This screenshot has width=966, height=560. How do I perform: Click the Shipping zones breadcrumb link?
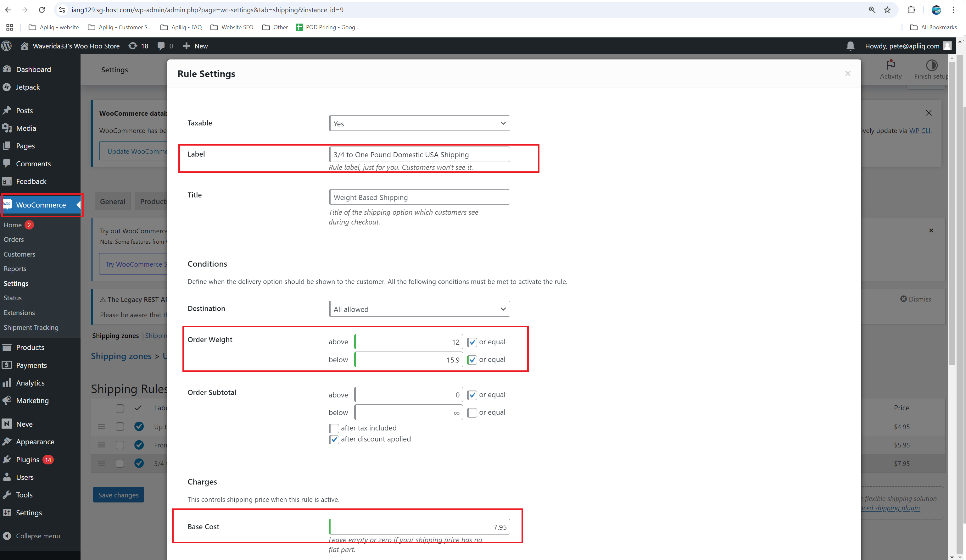pyautogui.click(x=121, y=356)
